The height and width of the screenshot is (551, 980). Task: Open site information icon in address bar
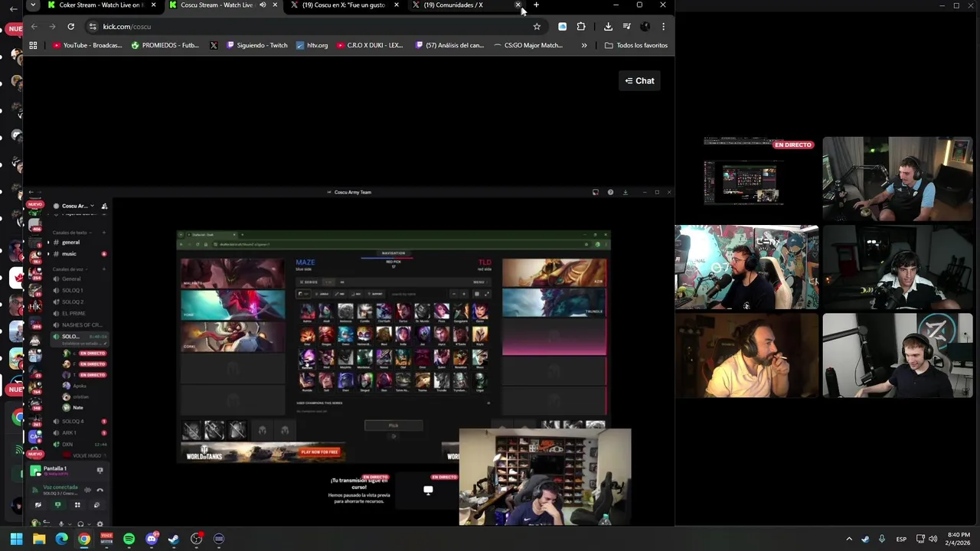(93, 27)
